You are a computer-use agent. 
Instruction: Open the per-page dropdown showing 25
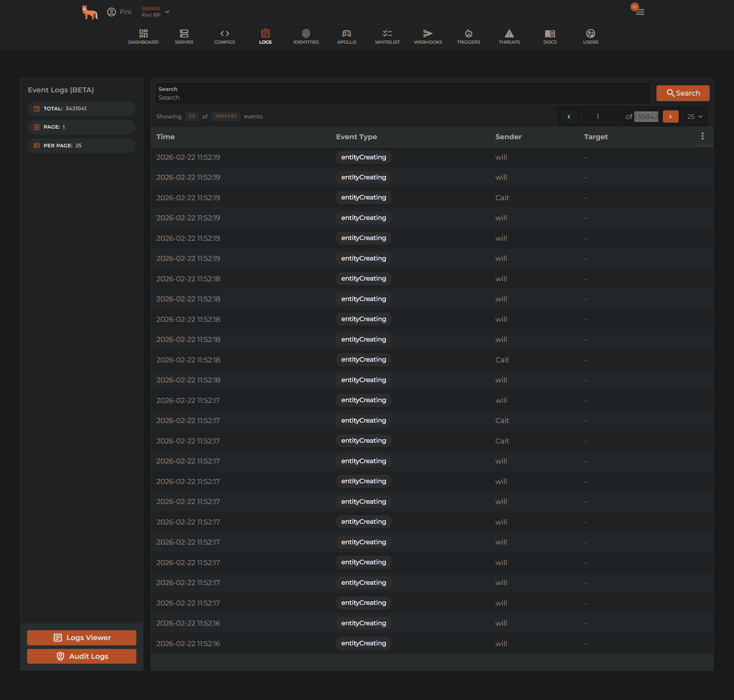coord(693,116)
